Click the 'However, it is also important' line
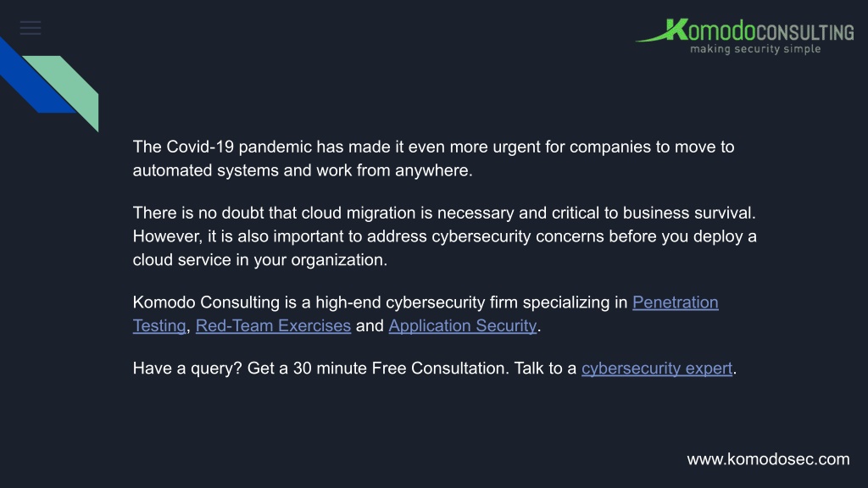Screen dimensions: 868x488 tap(444, 237)
